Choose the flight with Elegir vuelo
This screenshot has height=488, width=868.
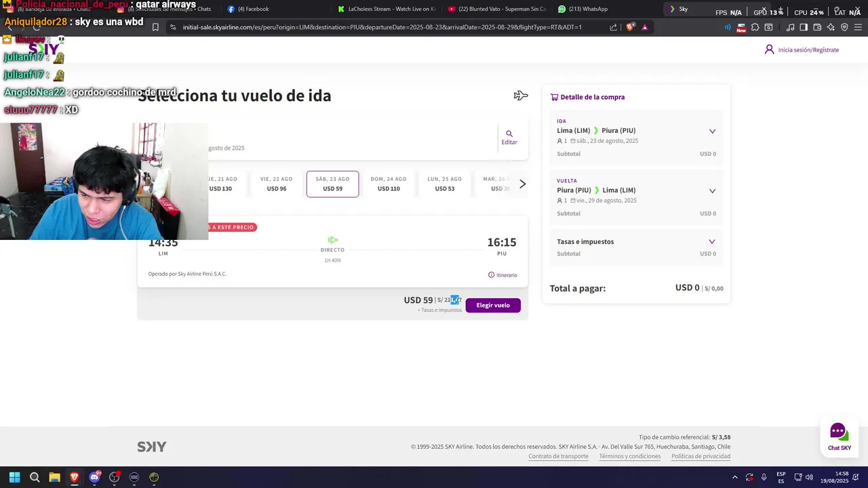(x=493, y=306)
